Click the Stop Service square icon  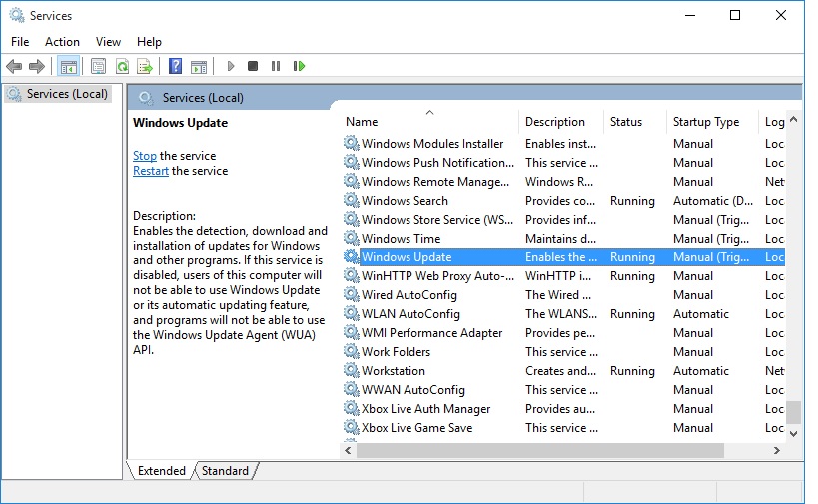[x=253, y=66]
